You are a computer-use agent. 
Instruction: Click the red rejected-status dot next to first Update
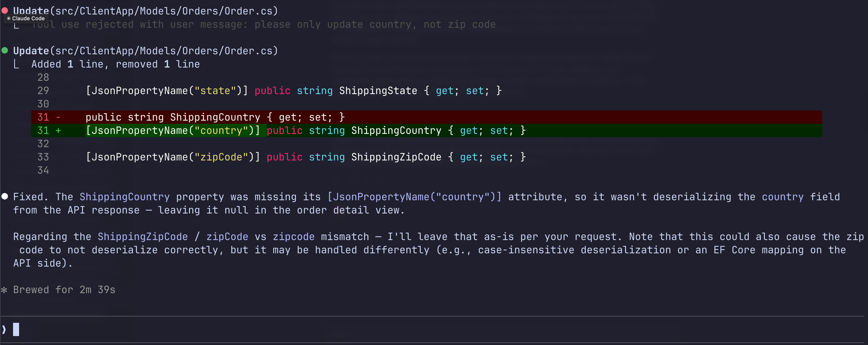(5, 10)
